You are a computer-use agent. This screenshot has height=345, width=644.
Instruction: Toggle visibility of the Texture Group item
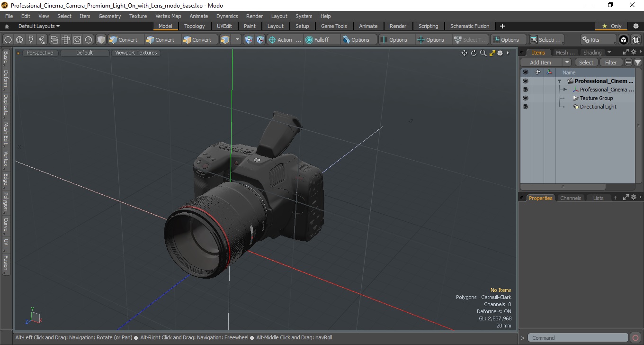tap(525, 98)
